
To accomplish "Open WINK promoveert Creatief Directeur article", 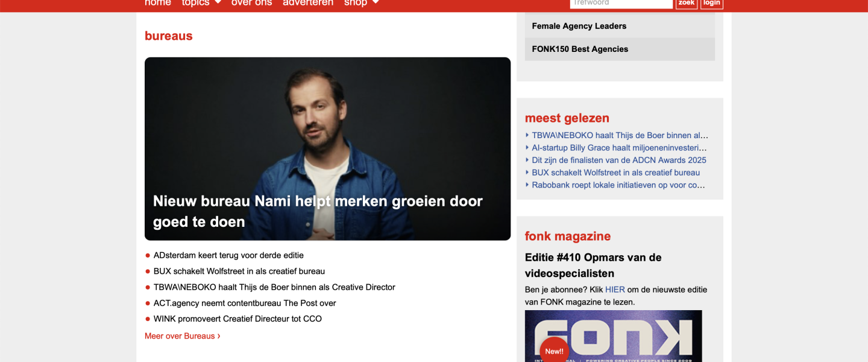I will point(237,319).
